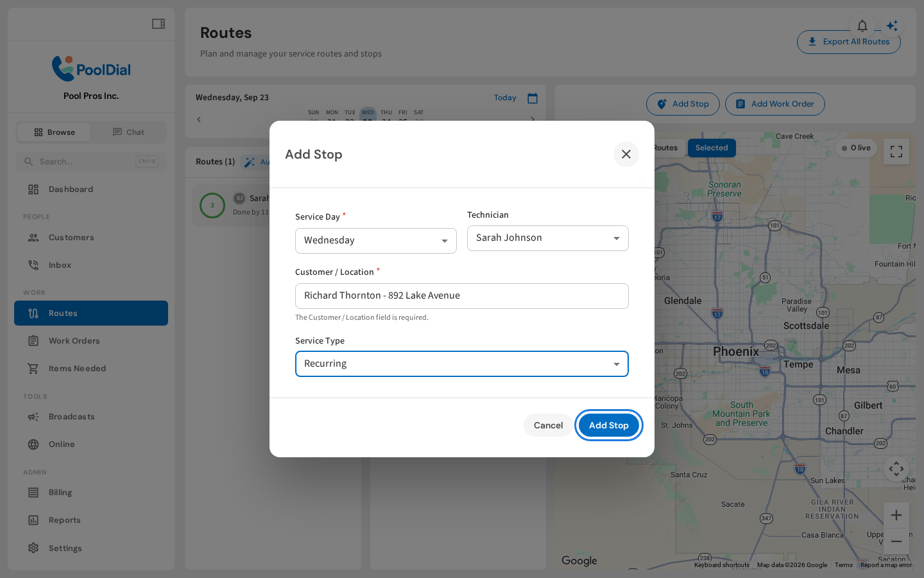Click the 0 live indicator
Screen dimensions: 924x578
[x=856, y=148]
